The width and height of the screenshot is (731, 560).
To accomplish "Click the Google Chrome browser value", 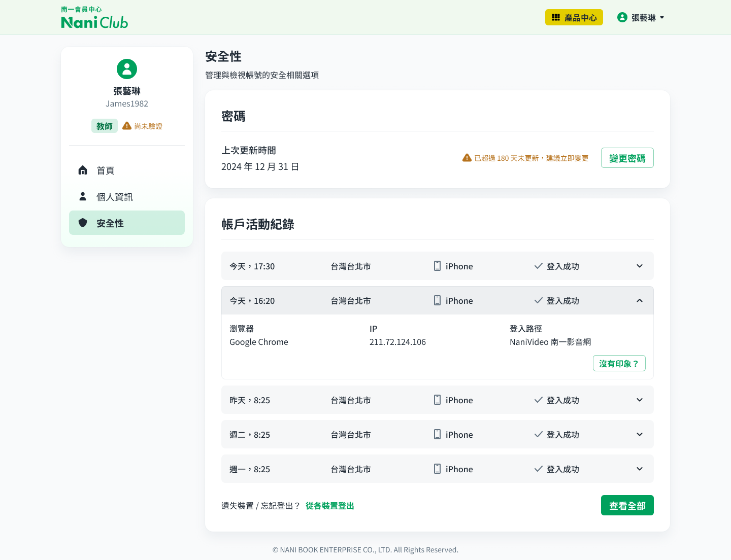I will pos(259,342).
